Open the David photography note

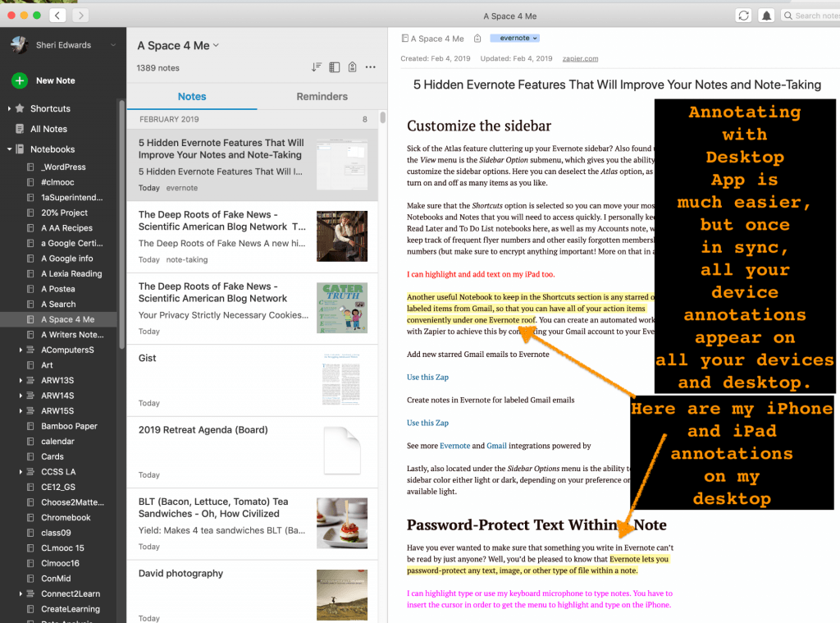253,592
